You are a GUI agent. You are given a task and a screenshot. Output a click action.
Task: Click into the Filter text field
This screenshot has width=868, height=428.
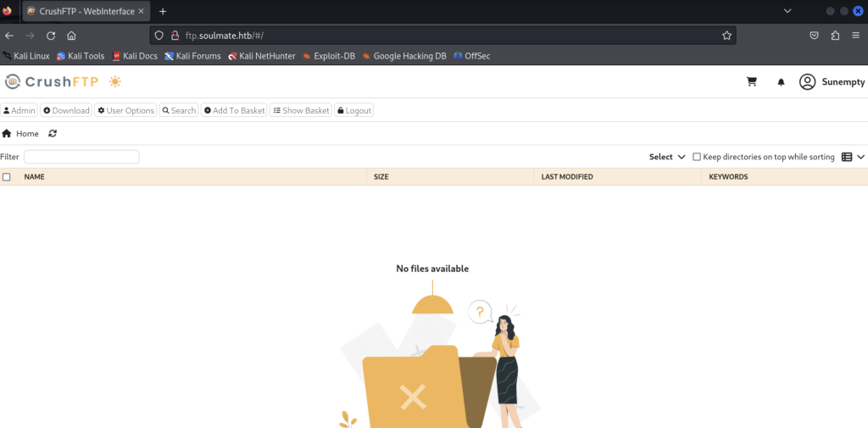(x=81, y=157)
